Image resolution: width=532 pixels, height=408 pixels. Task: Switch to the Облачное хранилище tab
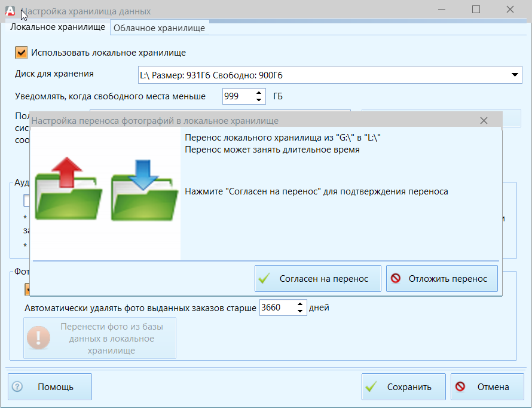[159, 28]
